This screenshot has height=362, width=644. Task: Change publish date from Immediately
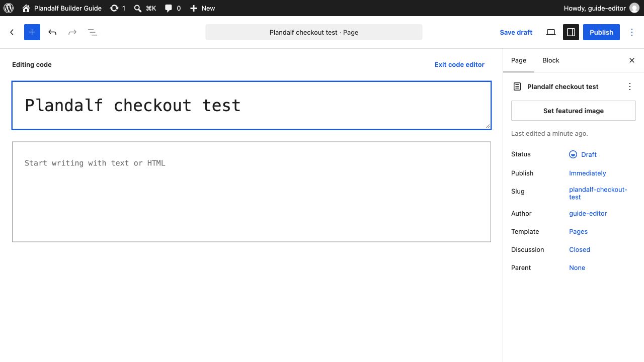(588, 173)
